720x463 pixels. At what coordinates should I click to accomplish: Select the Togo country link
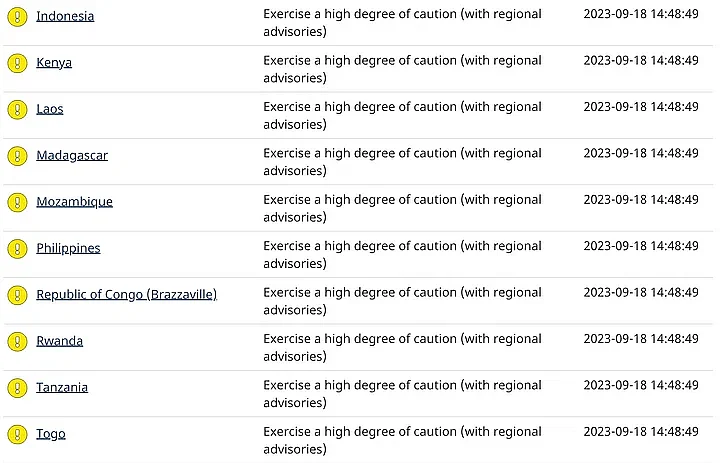pos(51,434)
